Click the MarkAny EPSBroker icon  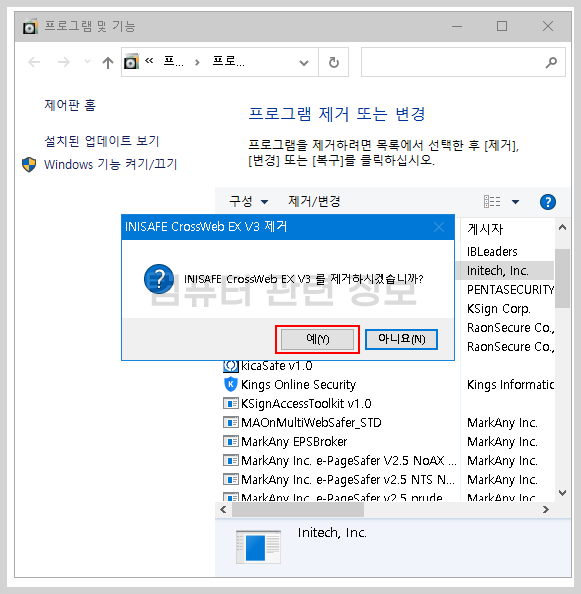(x=231, y=441)
